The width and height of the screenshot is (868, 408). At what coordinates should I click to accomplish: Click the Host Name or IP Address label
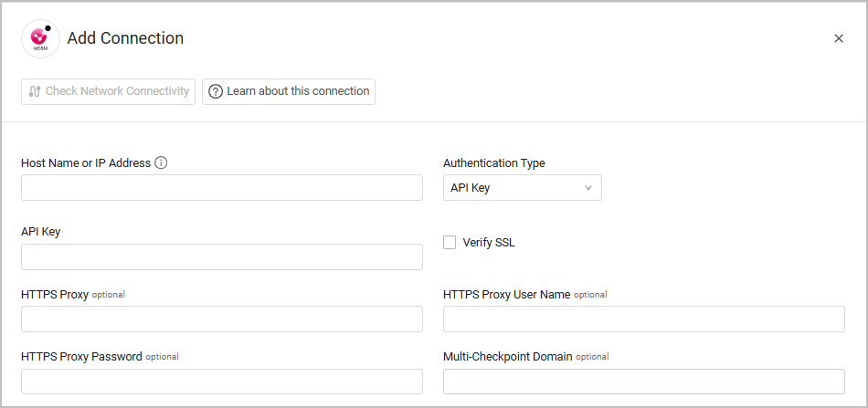point(86,163)
